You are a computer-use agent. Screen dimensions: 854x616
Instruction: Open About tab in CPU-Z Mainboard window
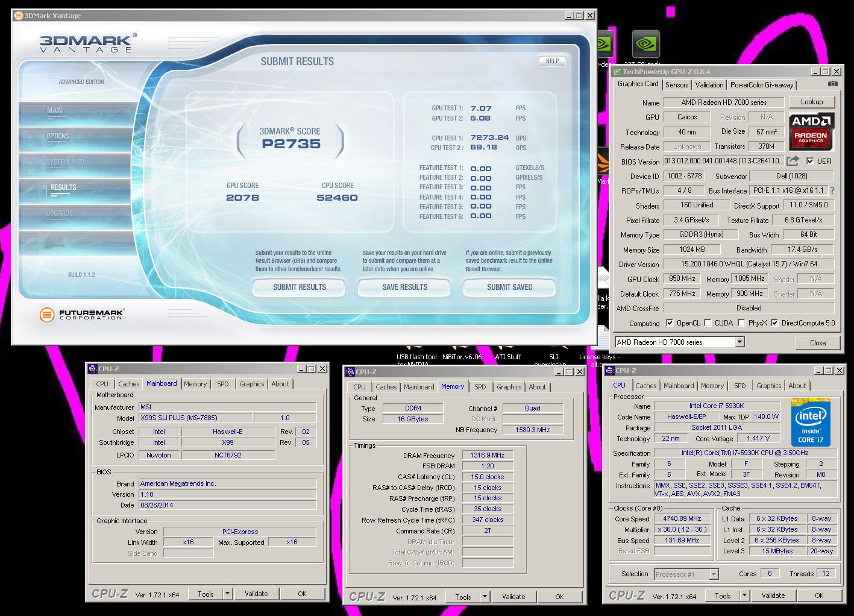coord(280,384)
